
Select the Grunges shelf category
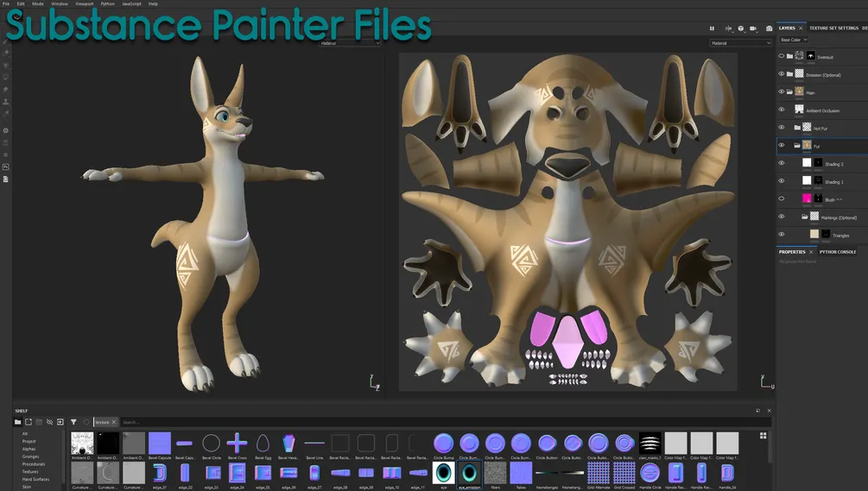pos(30,456)
